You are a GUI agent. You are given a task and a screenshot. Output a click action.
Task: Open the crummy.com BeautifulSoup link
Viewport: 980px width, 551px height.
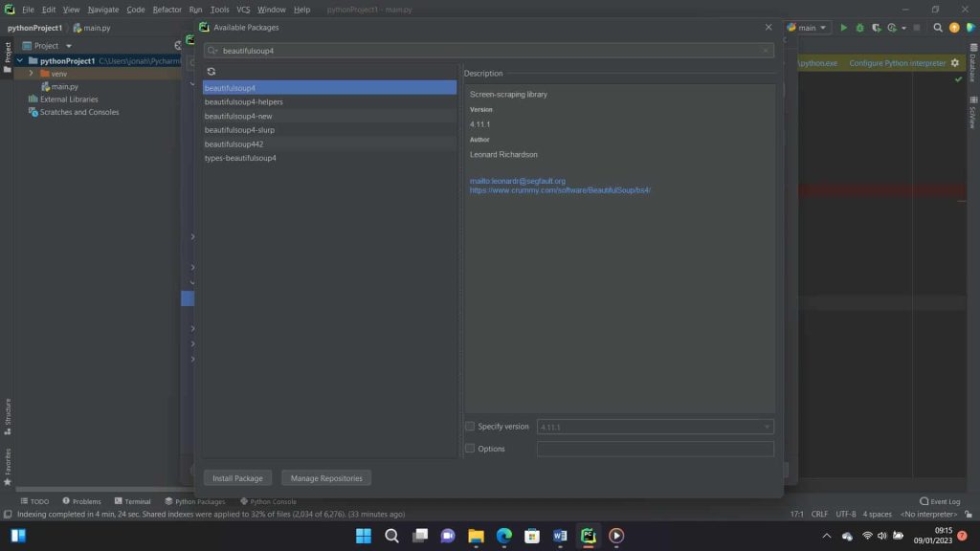[560, 189]
